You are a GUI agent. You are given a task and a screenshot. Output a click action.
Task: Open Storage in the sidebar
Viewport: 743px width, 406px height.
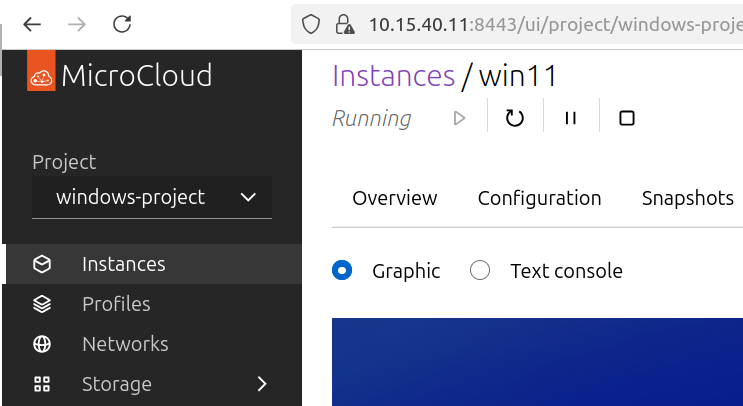pyautogui.click(x=154, y=384)
